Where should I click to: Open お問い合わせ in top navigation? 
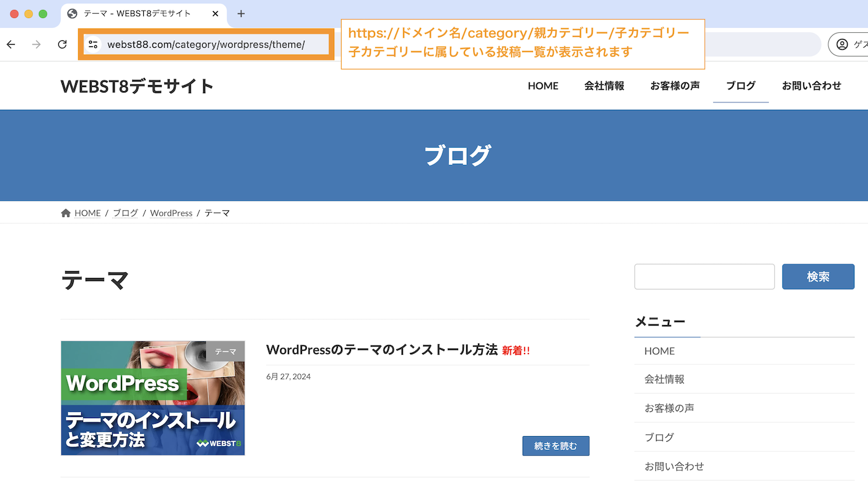point(812,86)
